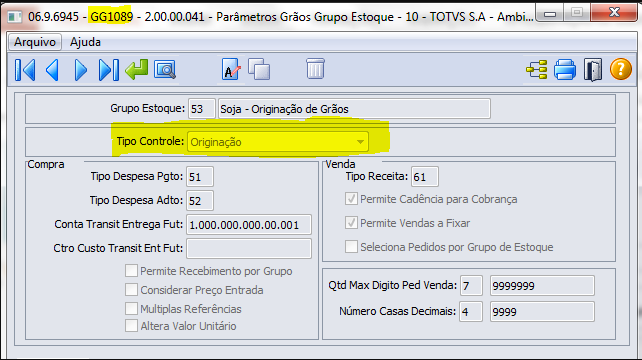Print using the printer icon

565,70
